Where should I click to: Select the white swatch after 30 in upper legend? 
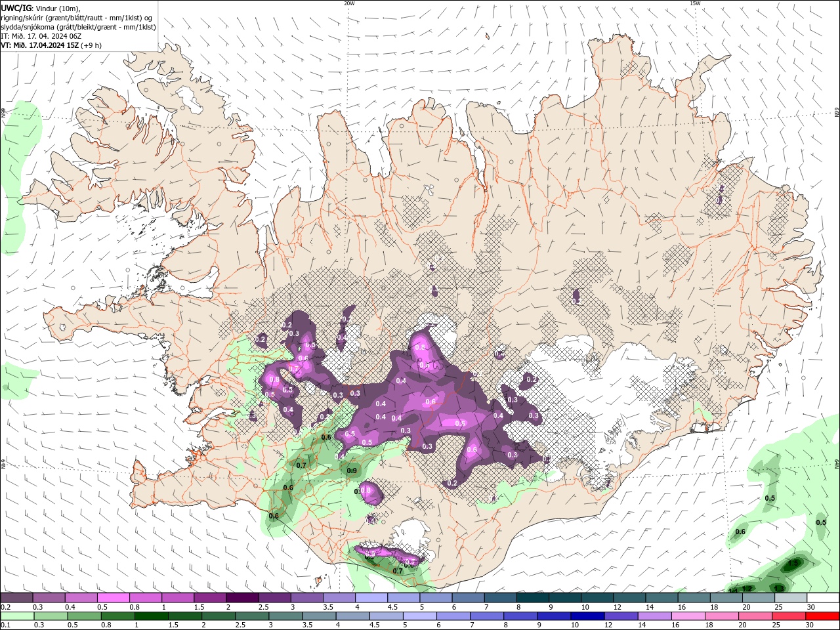pos(822,598)
